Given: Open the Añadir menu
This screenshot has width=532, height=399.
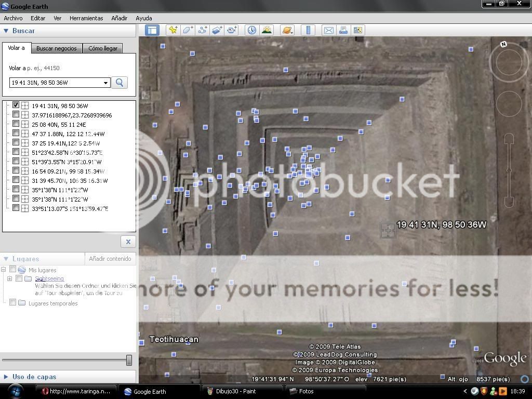Looking at the screenshot, I should tap(119, 18).
